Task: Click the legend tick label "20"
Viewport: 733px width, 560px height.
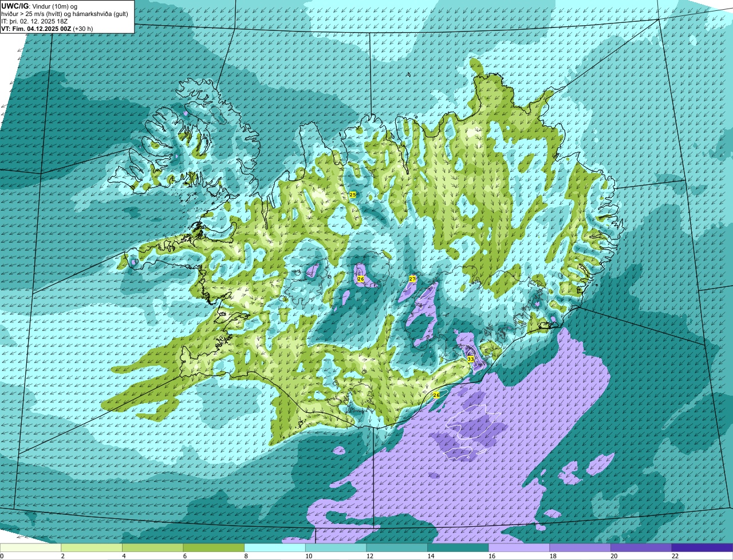Action: coord(614,556)
